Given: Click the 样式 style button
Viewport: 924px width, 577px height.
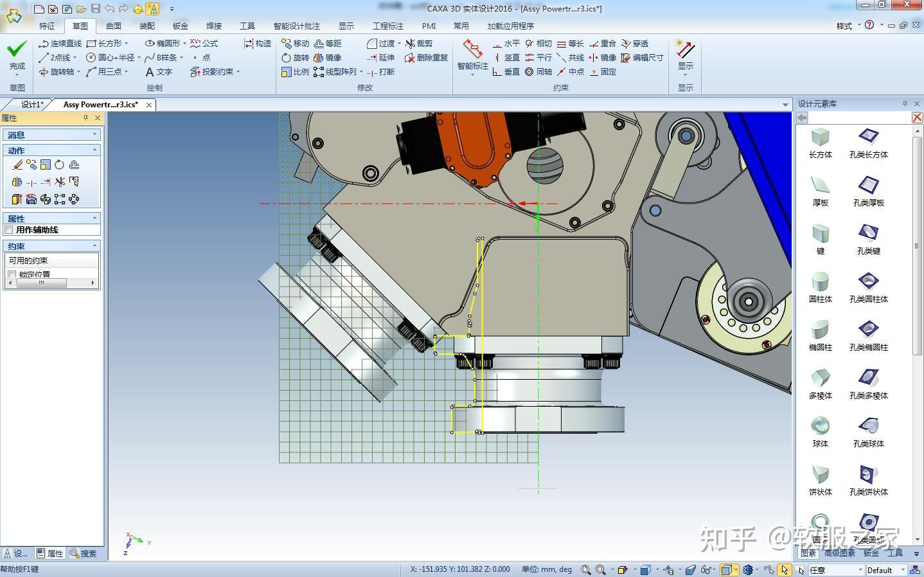Looking at the screenshot, I should pos(844,26).
